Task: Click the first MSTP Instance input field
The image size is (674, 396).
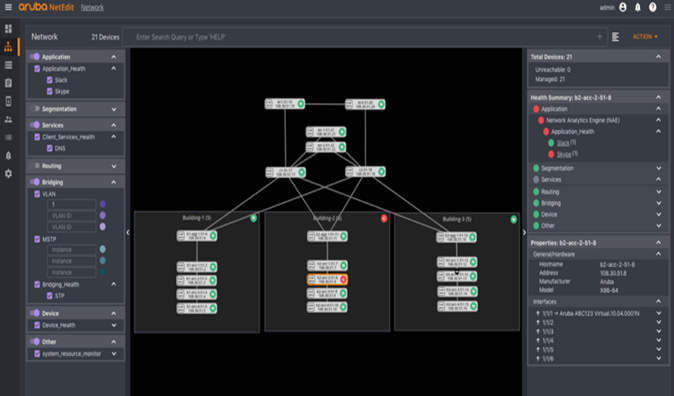Action: click(x=71, y=249)
